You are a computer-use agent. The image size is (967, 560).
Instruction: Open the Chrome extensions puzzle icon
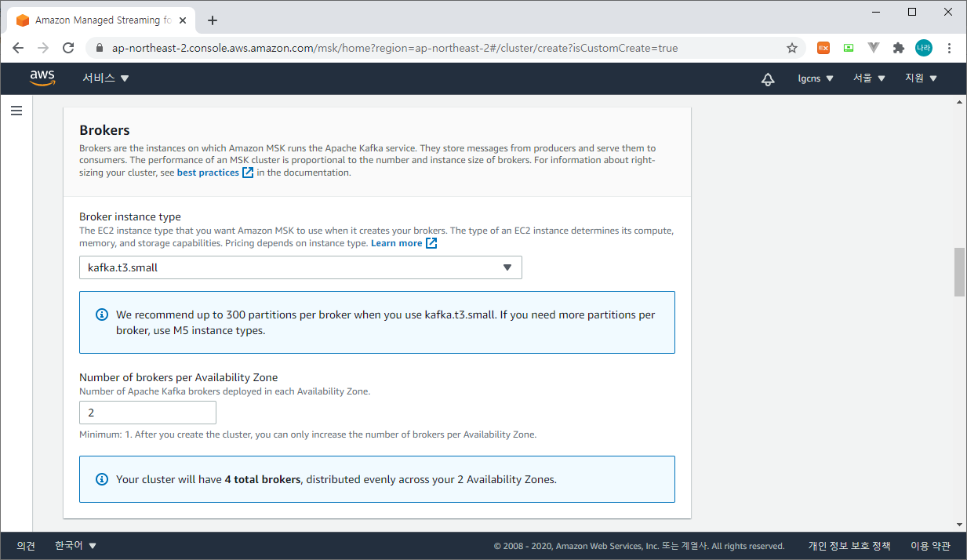click(x=899, y=48)
